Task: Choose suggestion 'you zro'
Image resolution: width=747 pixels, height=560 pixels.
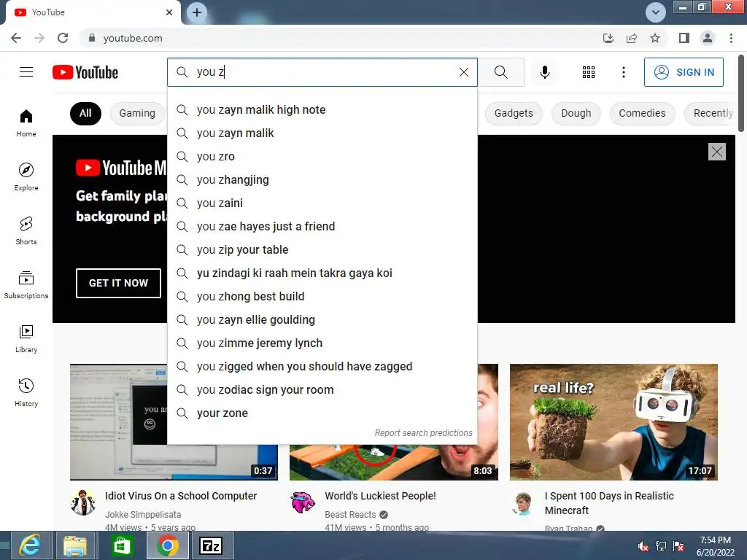Action: tap(322, 157)
